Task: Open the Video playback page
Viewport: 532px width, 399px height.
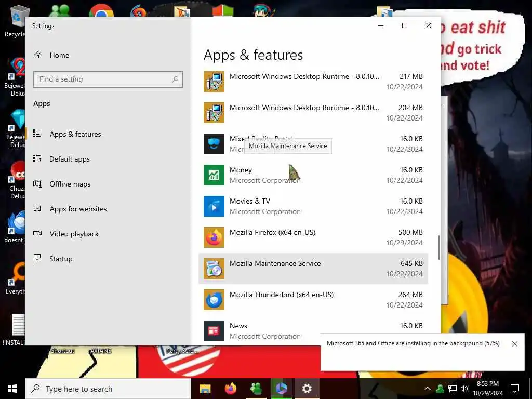Action: coord(108,234)
